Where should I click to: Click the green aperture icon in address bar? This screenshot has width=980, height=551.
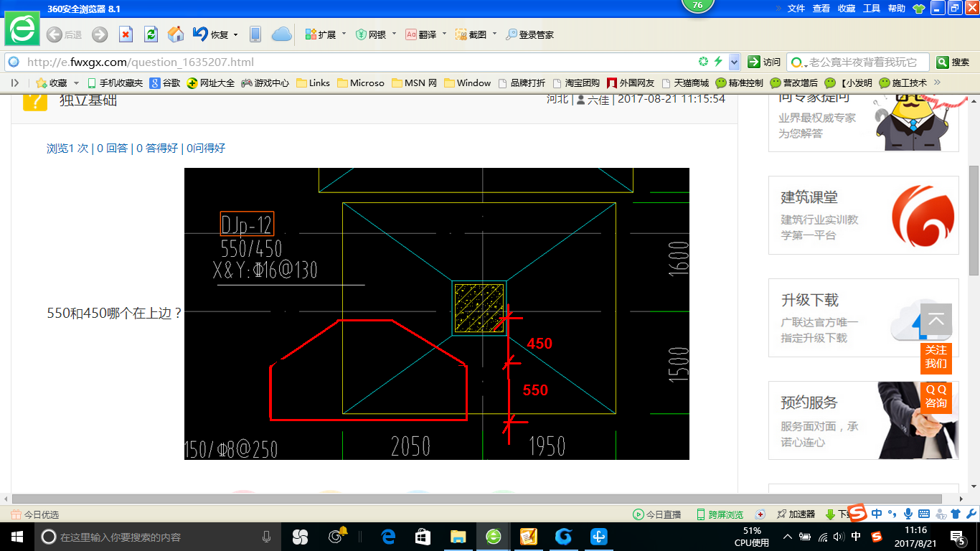pos(704,62)
